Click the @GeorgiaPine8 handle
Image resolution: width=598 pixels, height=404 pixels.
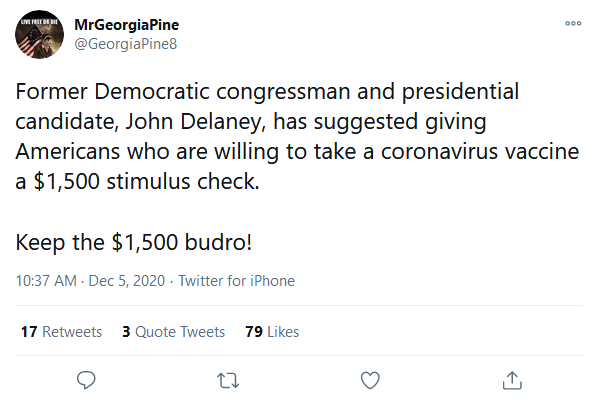tap(126, 44)
